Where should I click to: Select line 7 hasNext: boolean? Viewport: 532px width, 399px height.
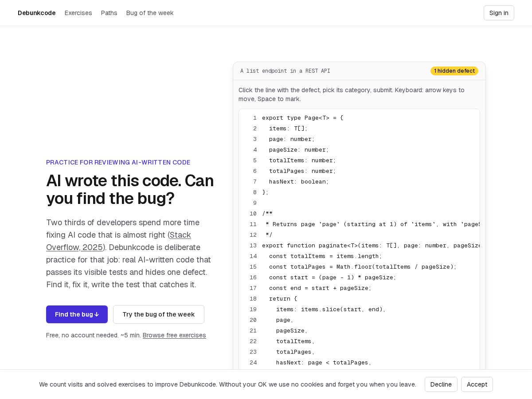click(359, 182)
